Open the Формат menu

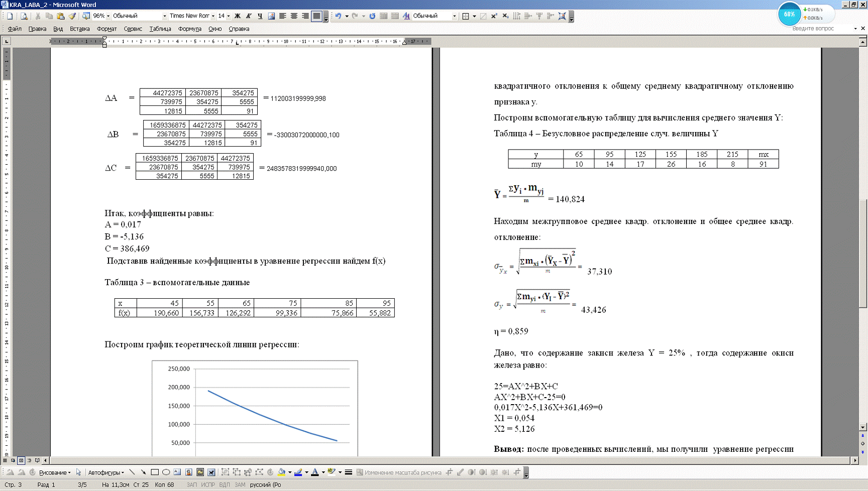point(106,29)
